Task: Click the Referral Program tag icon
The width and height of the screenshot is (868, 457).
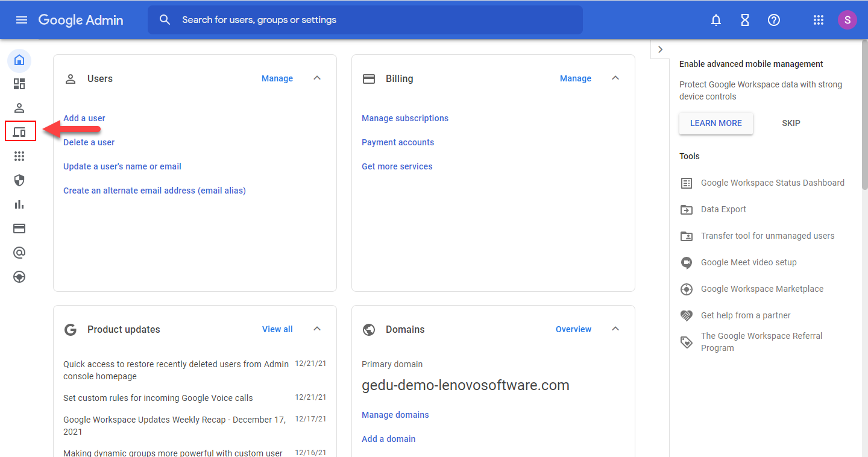Action: pyautogui.click(x=687, y=342)
